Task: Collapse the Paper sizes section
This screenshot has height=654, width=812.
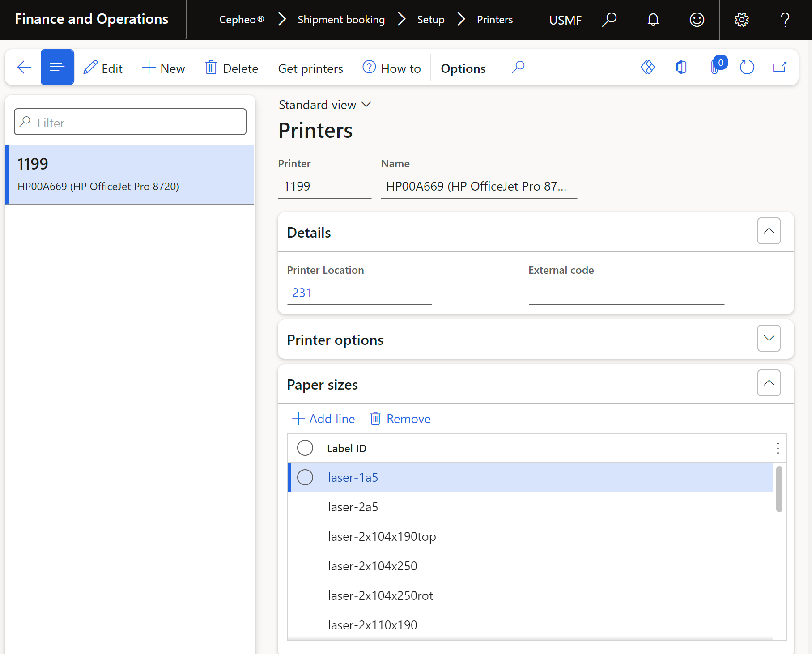Action: coord(769,383)
